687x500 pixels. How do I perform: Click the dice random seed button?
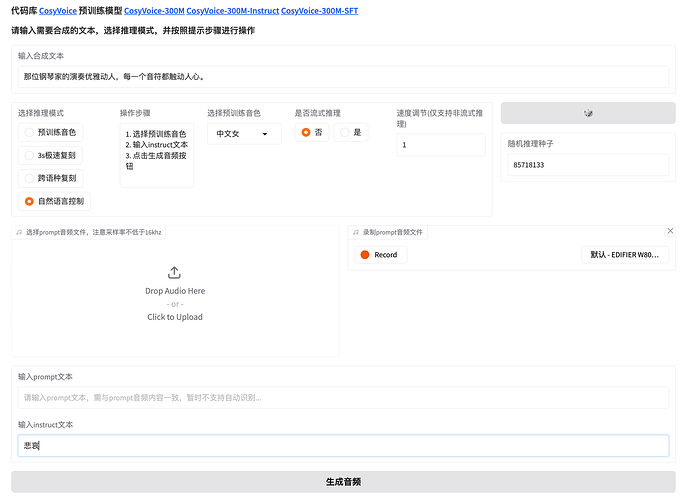(x=588, y=113)
